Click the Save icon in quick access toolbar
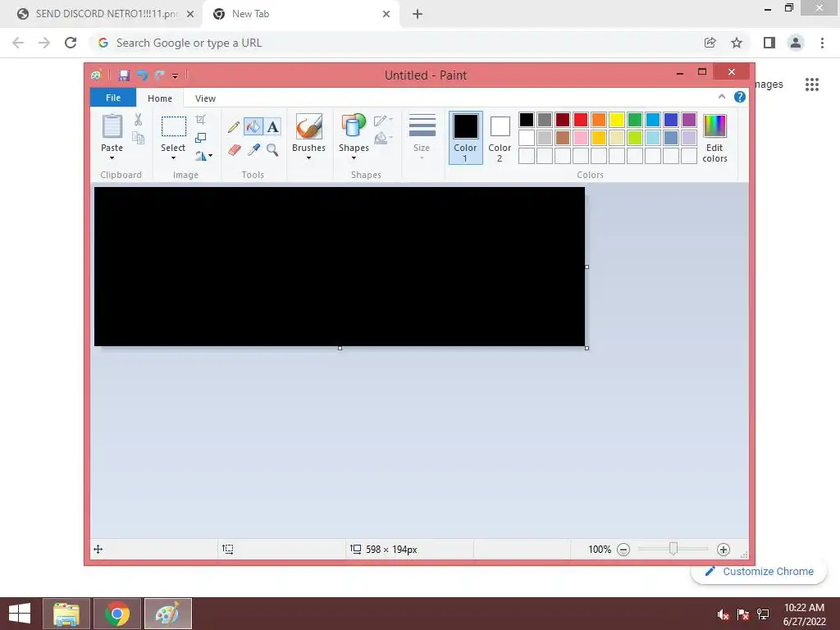The image size is (840, 630). [x=124, y=75]
